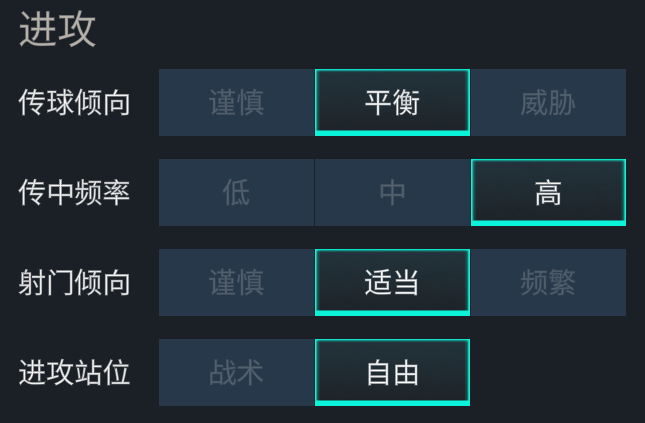Screen dimensions: 645x423
Task: Tap the highlighted 高 button
Action: point(548,193)
